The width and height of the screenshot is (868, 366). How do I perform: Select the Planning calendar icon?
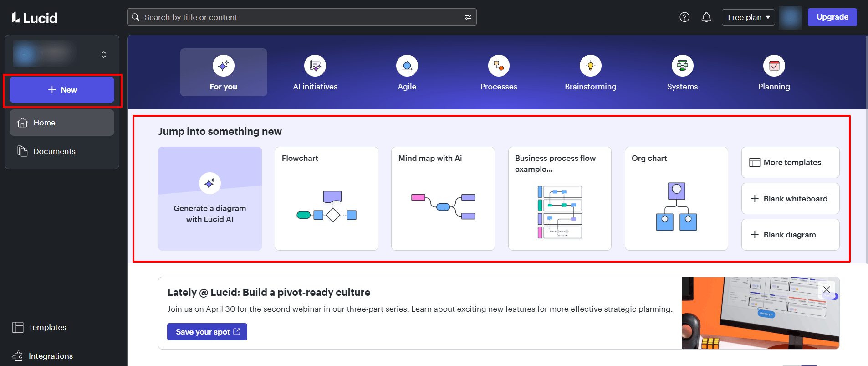[x=774, y=66]
